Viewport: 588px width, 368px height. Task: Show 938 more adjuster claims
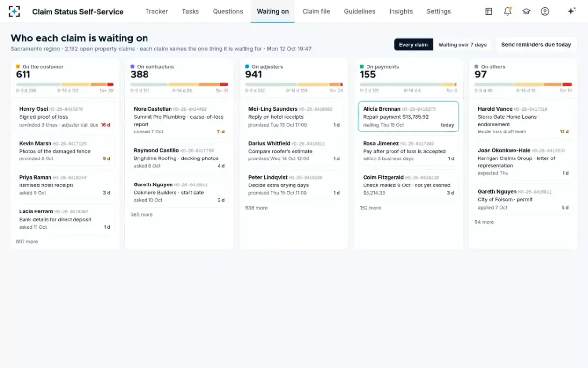click(x=256, y=208)
